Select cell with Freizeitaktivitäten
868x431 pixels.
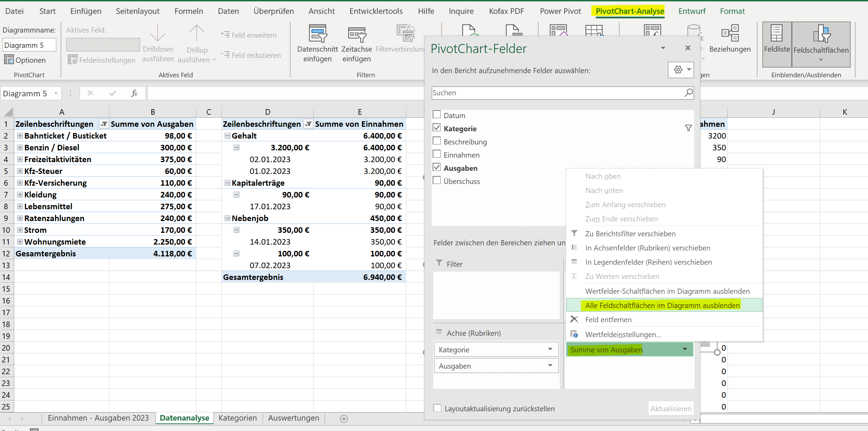click(62, 159)
